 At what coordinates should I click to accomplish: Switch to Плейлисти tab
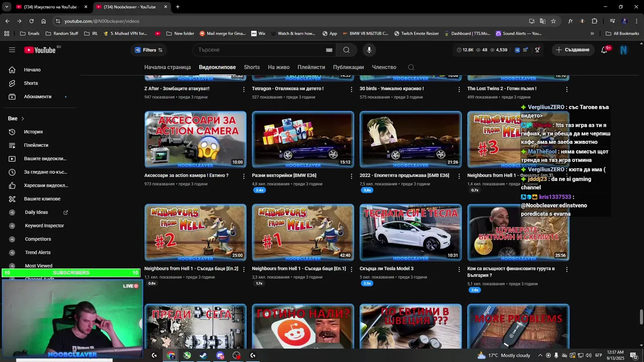pos(311,67)
